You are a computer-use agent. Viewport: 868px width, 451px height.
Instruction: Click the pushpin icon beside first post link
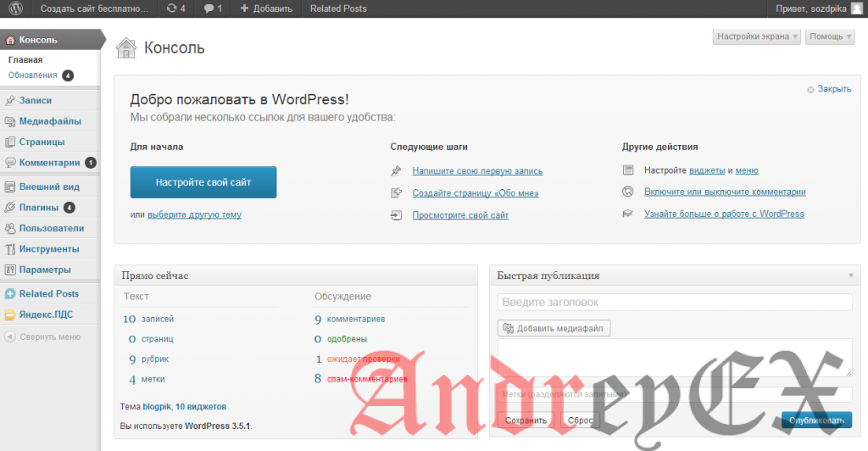(x=396, y=171)
